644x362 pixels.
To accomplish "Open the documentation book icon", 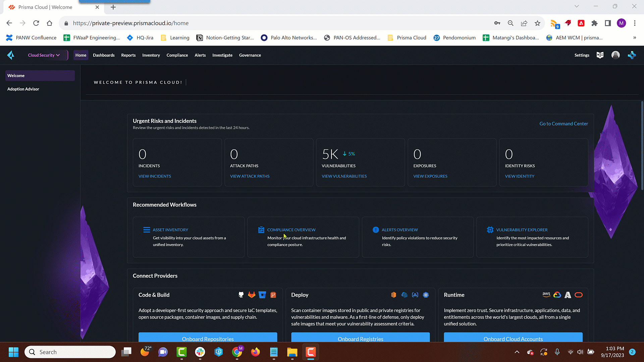I will (600, 55).
